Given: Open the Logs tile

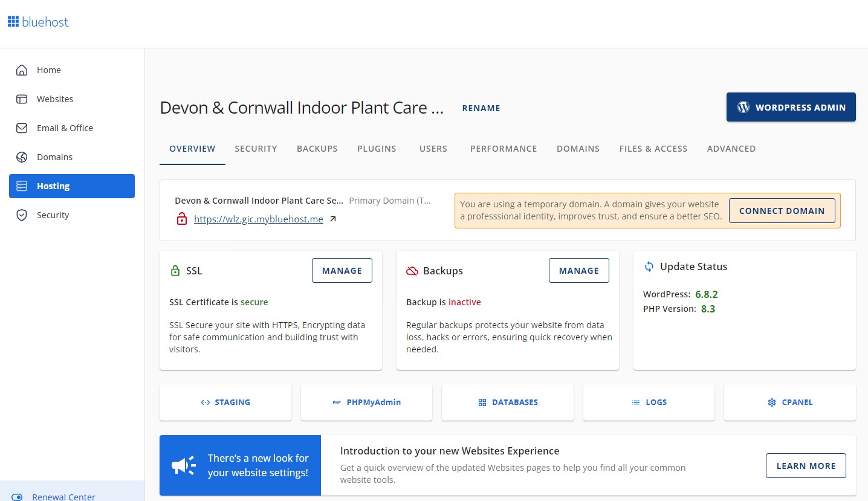Looking at the screenshot, I should pos(649,402).
